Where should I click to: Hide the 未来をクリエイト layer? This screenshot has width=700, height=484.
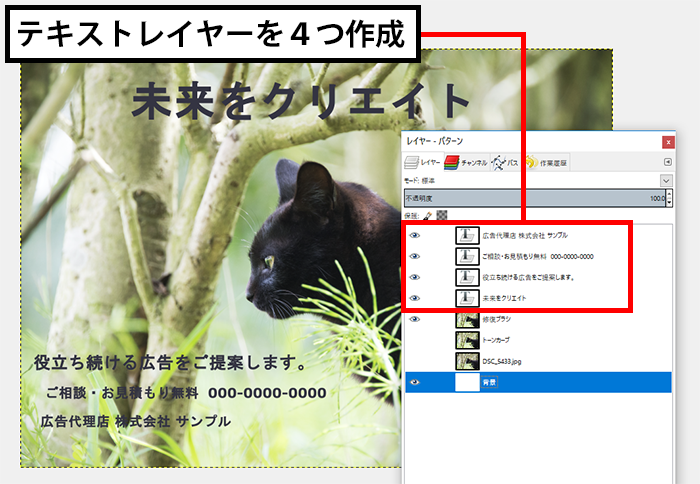pos(415,298)
